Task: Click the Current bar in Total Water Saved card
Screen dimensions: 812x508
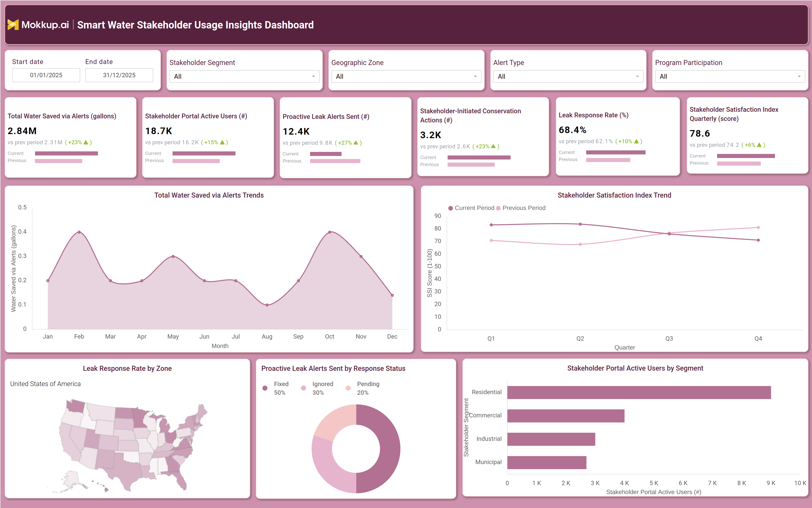Action: tap(66, 153)
